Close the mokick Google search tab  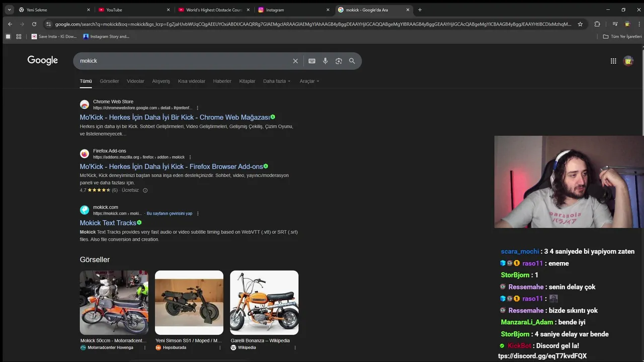pos(408,10)
